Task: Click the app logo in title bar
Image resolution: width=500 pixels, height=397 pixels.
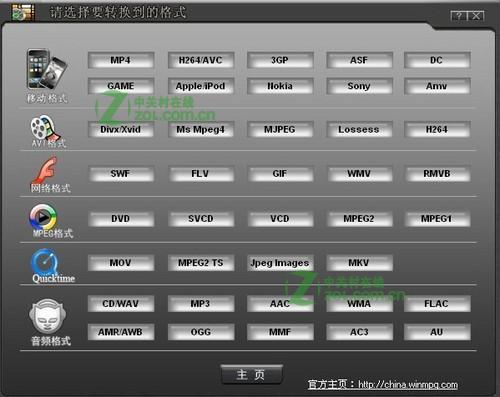Action: tap(23, 13)
